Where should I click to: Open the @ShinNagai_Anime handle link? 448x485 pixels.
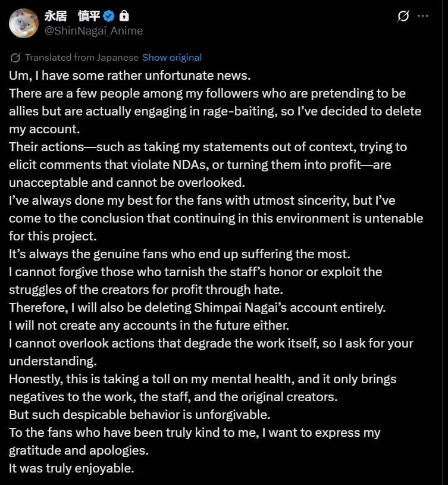(94, 30)
